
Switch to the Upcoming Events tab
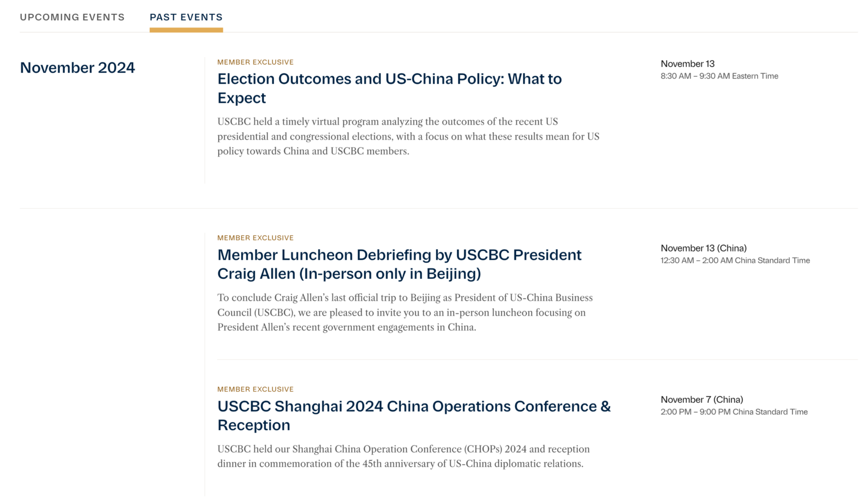tap(72, 17)
